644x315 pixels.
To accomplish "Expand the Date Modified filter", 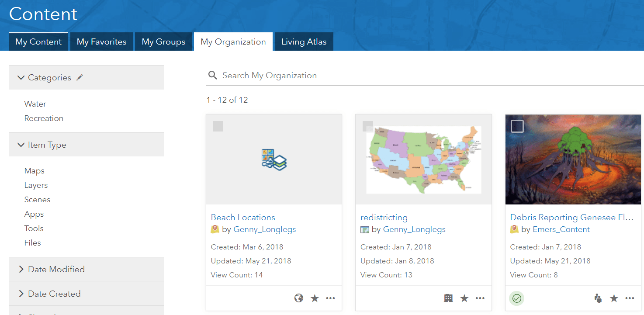I will tap(21, 269).
